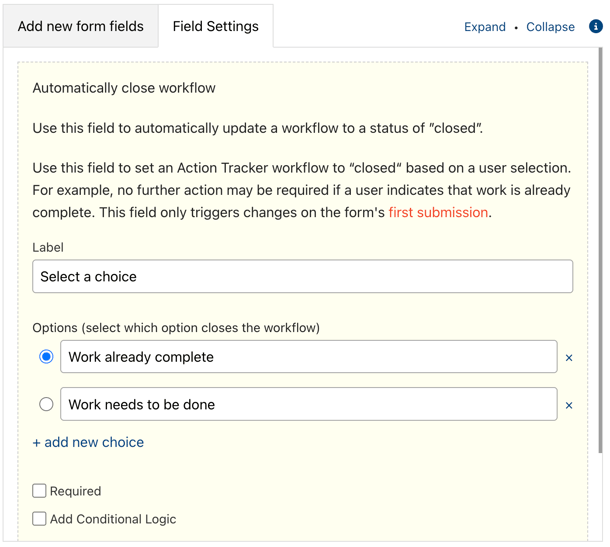Enable the Required checkbox
Screen dimensions: 610x547
tap(39, 491)
